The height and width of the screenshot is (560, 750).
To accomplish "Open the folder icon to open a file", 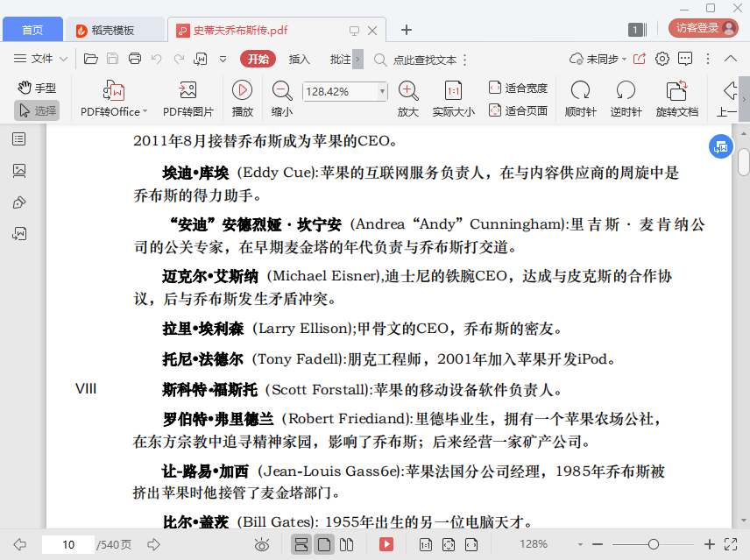I will click(91, 59).
